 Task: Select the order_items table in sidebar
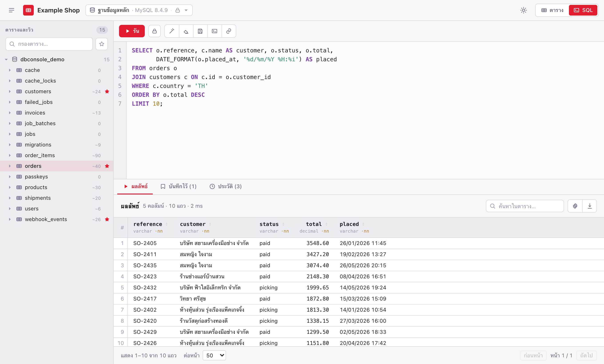coord(57,155)
